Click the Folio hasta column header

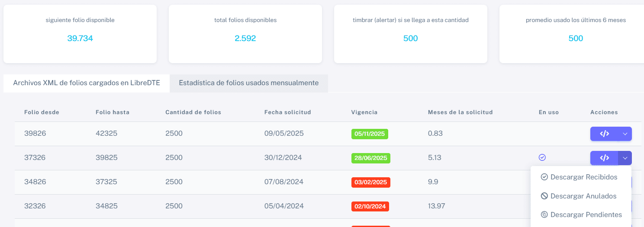113,112
